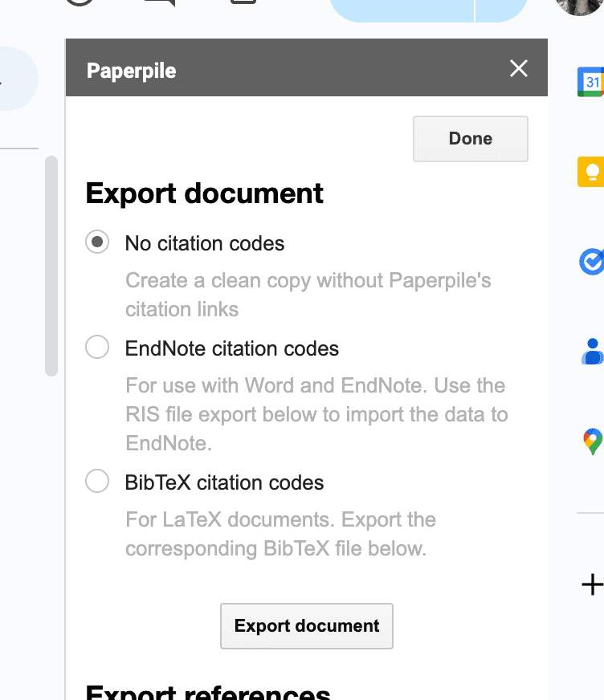This screenshot has height=700, width=604.
Task: Click the vertical document scrollbar
Action: [51, 265]
